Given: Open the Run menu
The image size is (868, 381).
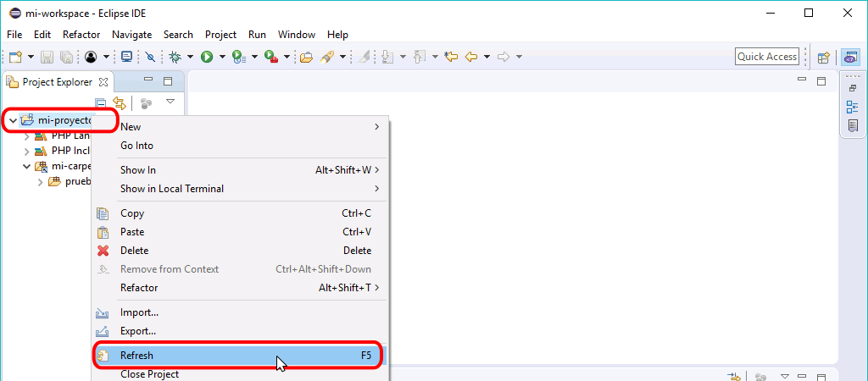Looking at the screenshot, I should (x=257, y=34).
